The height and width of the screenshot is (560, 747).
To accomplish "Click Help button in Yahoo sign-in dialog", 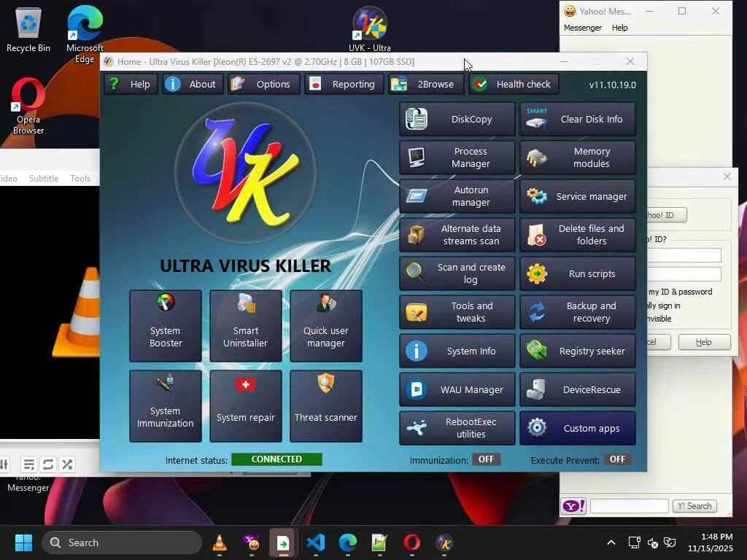I will coord(704,342).
